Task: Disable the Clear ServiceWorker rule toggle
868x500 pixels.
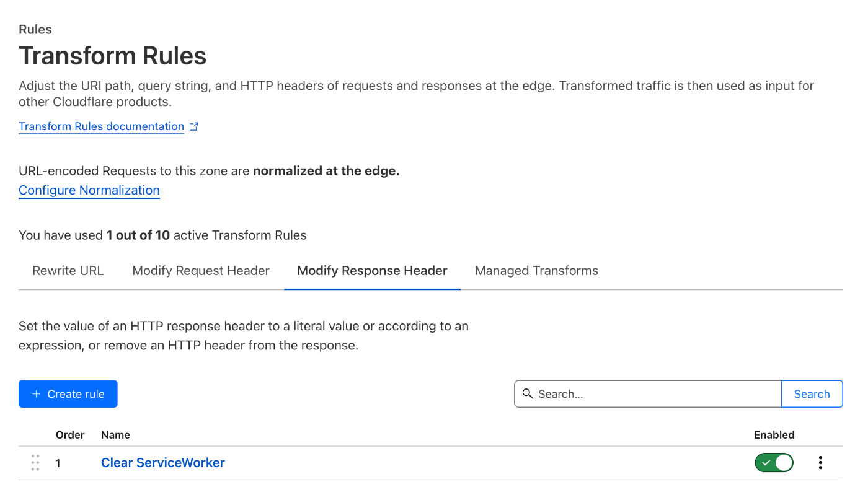Action: pos(774,463)
